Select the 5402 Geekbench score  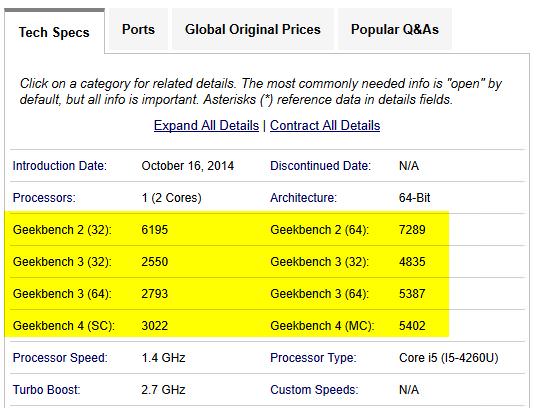412,326
